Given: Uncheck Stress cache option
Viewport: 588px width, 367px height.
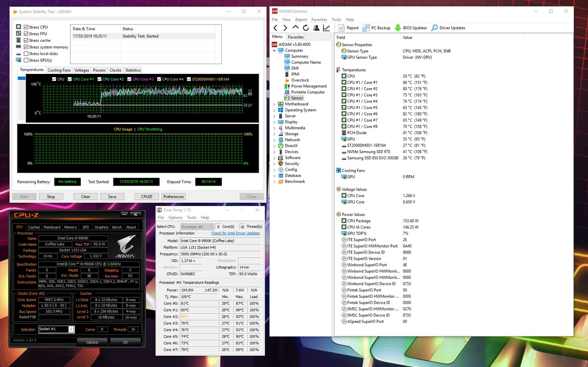Looking at the screenshot, I should pyautogui.click(x=26, y=40).
